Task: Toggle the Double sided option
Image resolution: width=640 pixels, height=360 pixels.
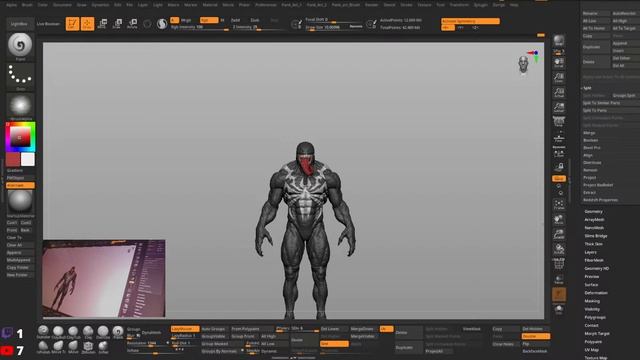Action: click(x=535, y=336)
